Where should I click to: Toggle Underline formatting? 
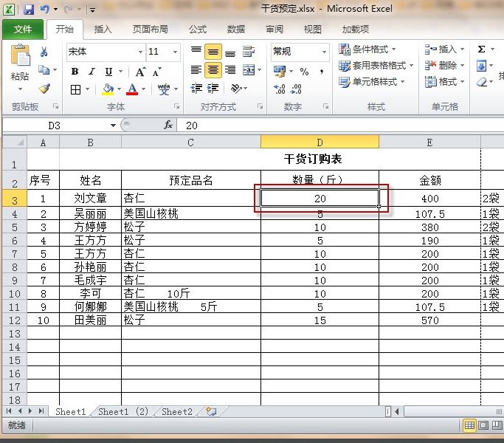coord(109,72)
